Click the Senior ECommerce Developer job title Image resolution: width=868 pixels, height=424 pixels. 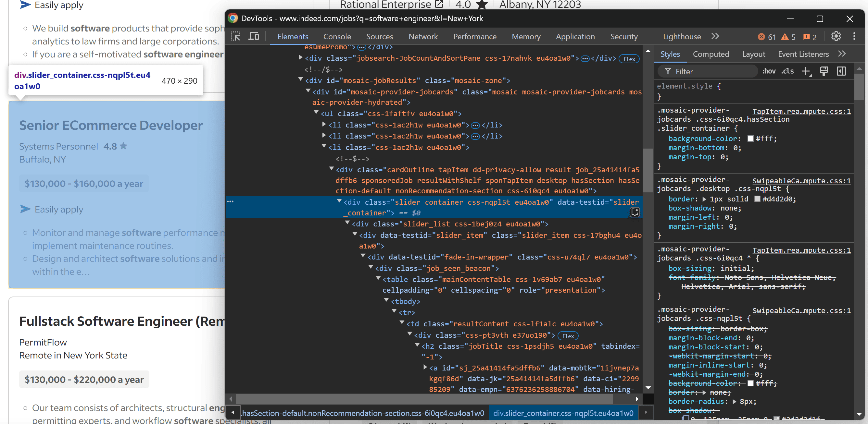pos(111,125)
